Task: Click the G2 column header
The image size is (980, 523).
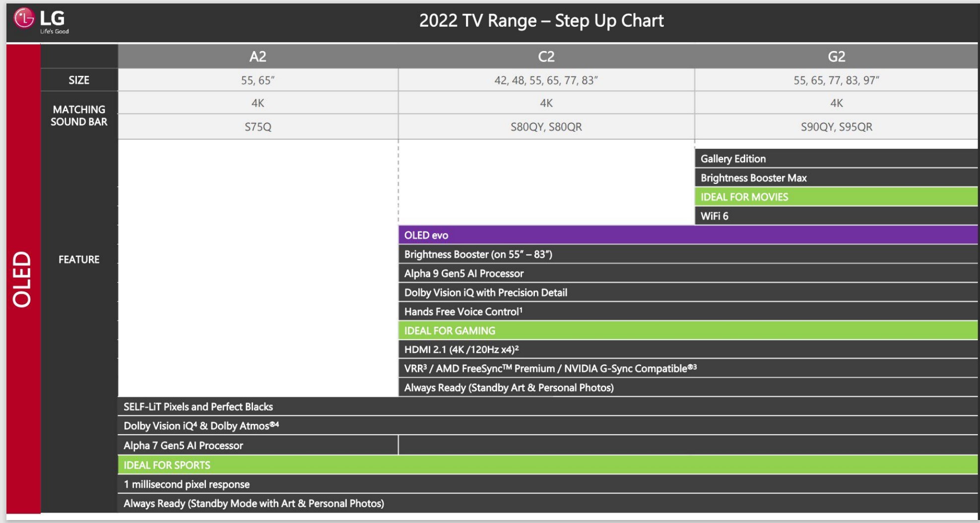Action: pyautogui.click(x=836, y=57)
